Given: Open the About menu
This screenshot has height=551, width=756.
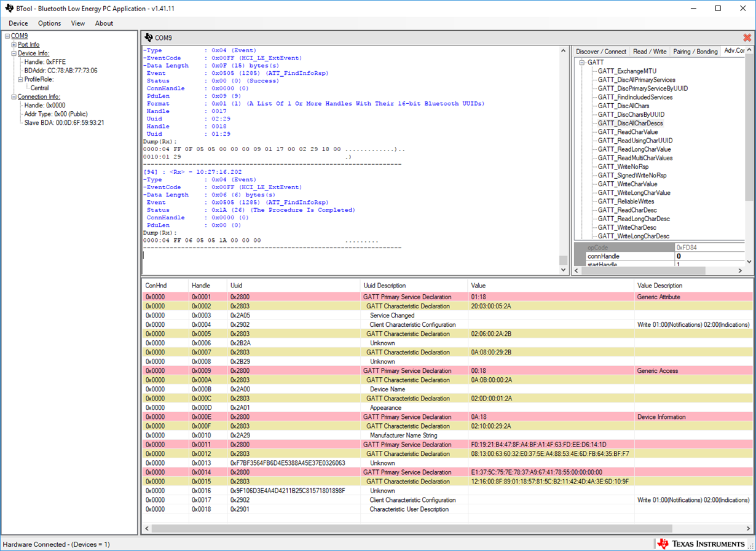Looking at the screenshot, I should coord(104,23).
